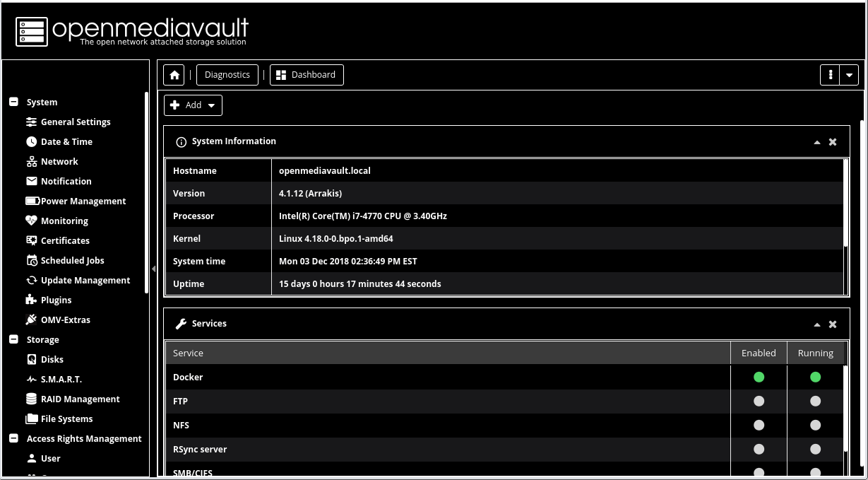Click the System Information table scrollbar
The width and height of the screenshot is (868, 480).
point(845,204)
